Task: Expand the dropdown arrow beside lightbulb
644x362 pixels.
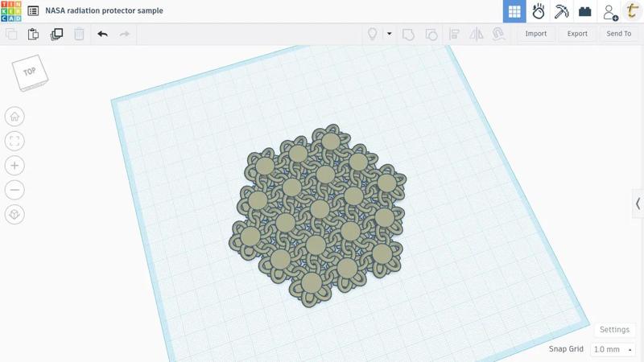Action: coord(390,34)
